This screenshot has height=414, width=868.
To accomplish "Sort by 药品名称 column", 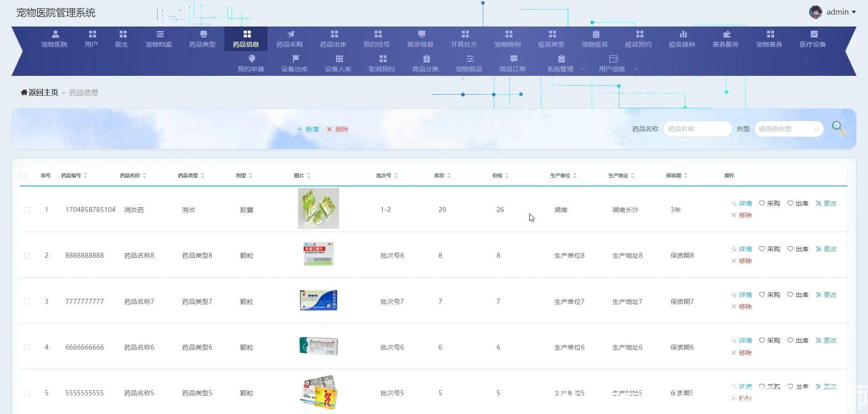I will coord(144,175).
